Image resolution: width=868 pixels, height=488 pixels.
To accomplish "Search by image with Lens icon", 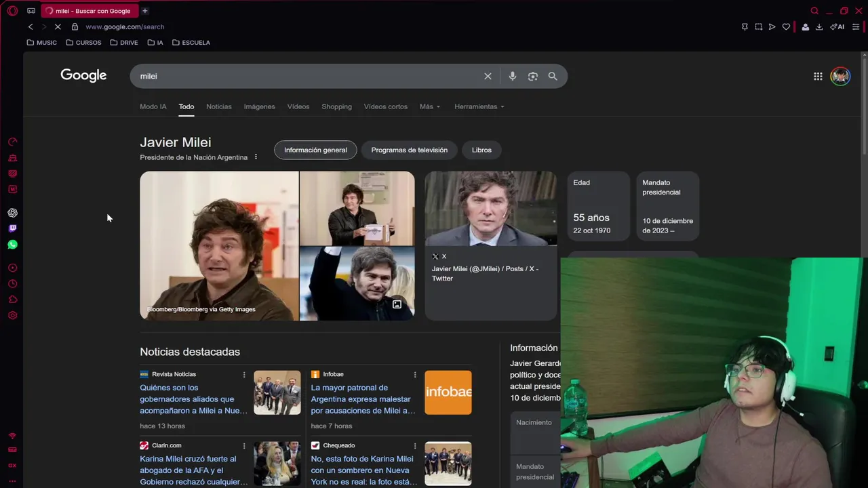I will [533, 76].
